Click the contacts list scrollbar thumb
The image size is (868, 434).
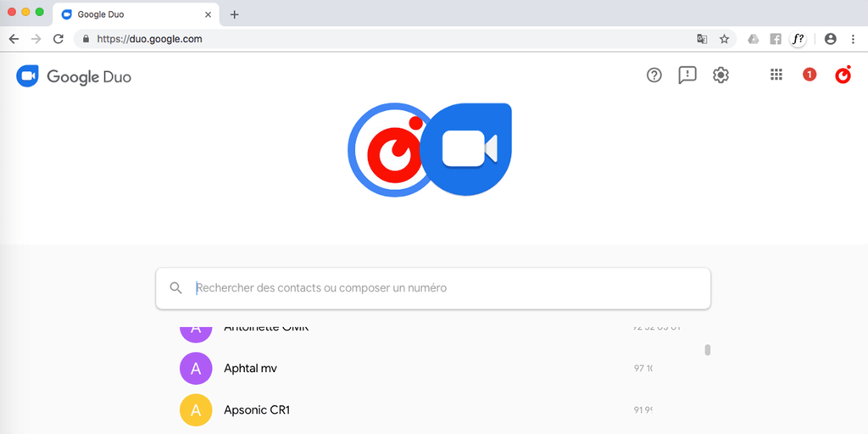point(708,350)
